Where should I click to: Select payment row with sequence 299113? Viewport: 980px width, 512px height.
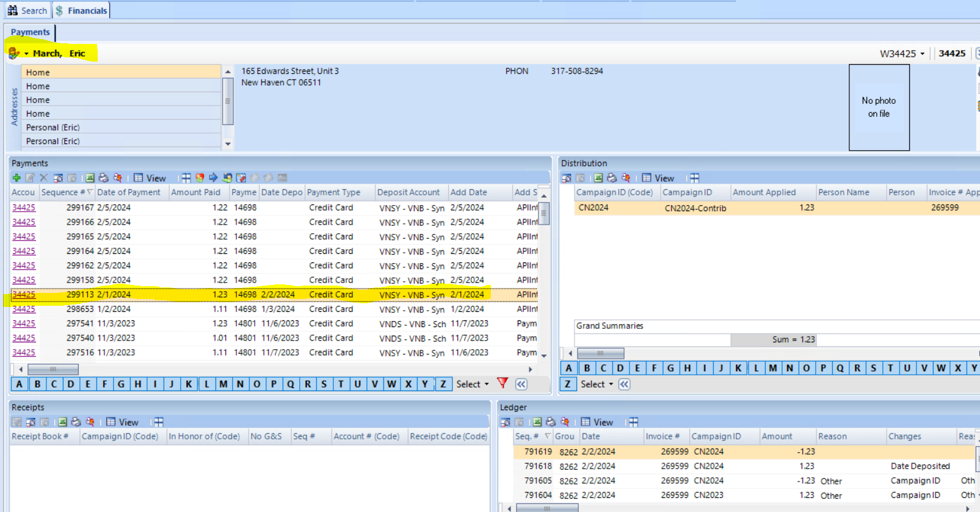275,294
